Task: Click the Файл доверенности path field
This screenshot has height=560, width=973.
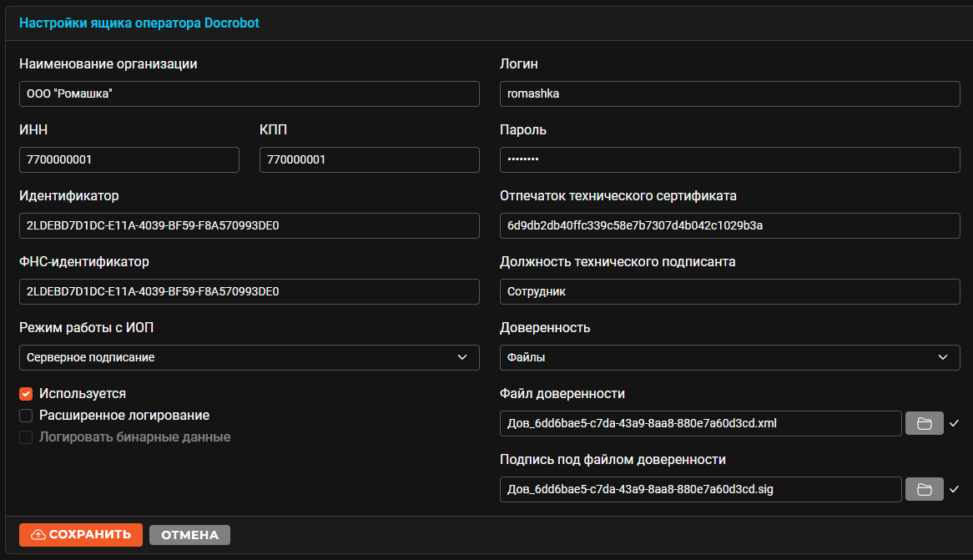Action: coord(701,423)
